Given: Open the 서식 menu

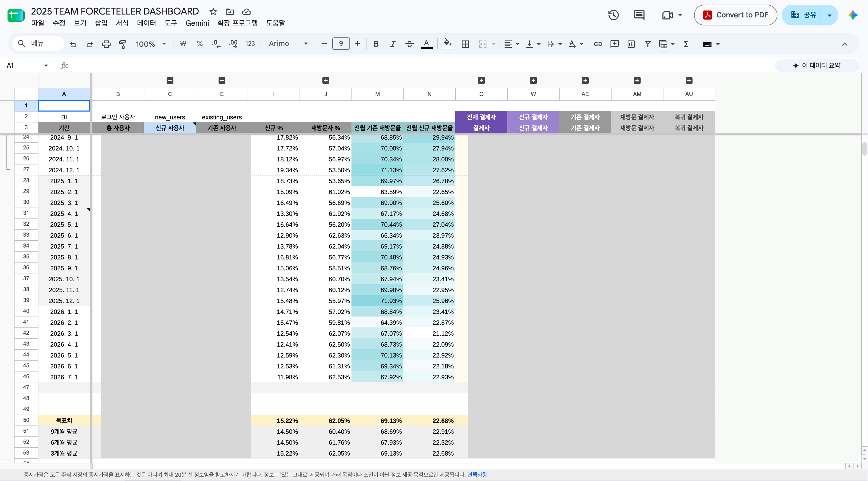Looking at the screenshot, I should click(x=122, y=23).
